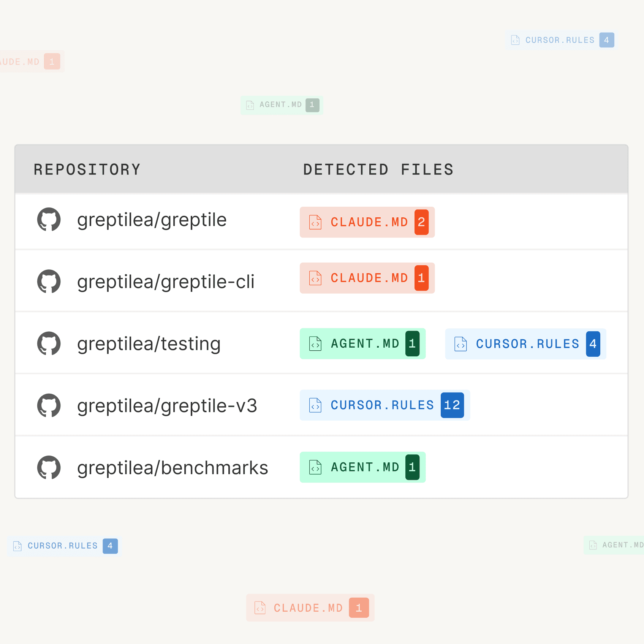Click faded CLAUDE.MD tag at the bottom
This screenshot has height=644, width=644.
310,608
